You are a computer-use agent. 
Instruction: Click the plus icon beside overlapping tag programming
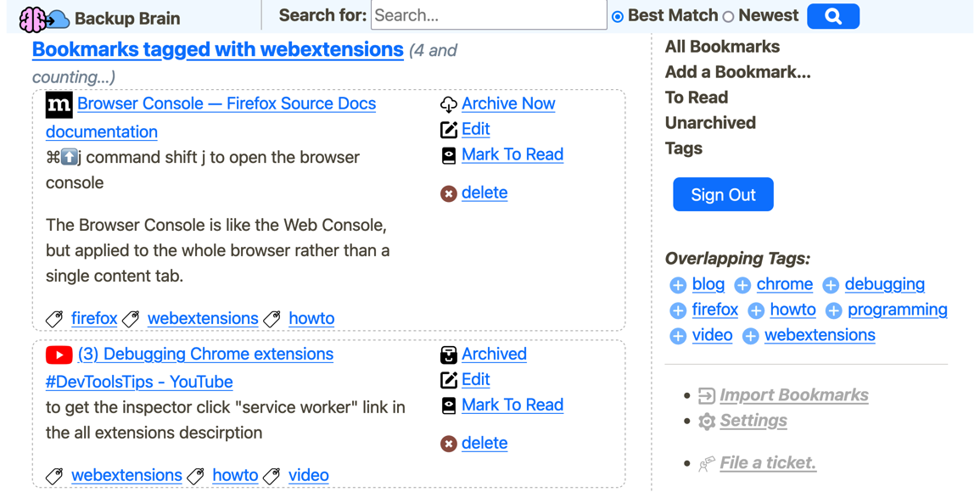coord(833,310)
